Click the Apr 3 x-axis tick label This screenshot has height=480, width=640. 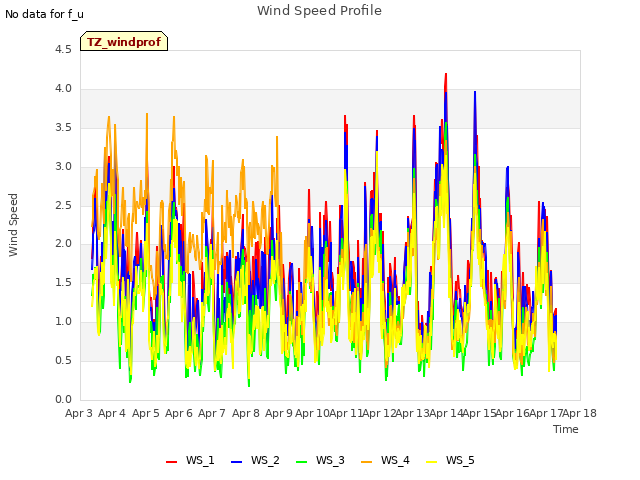click(79, 413)
